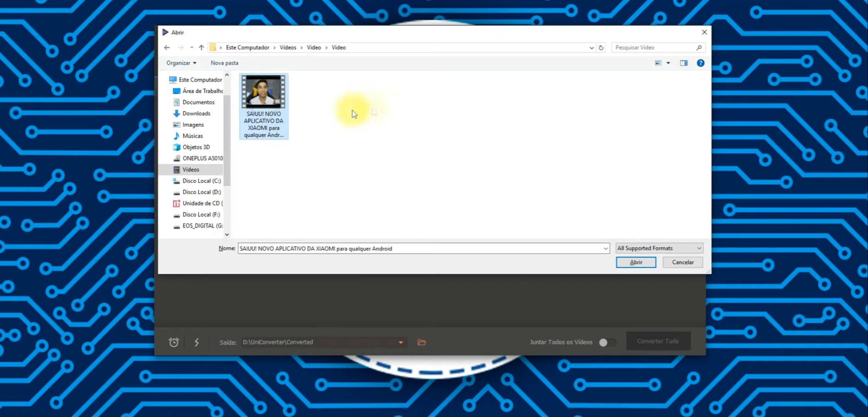The height and width of the screenshot is (417, 868).
Task: Click the Cancelar button
Action: point(682,262)
